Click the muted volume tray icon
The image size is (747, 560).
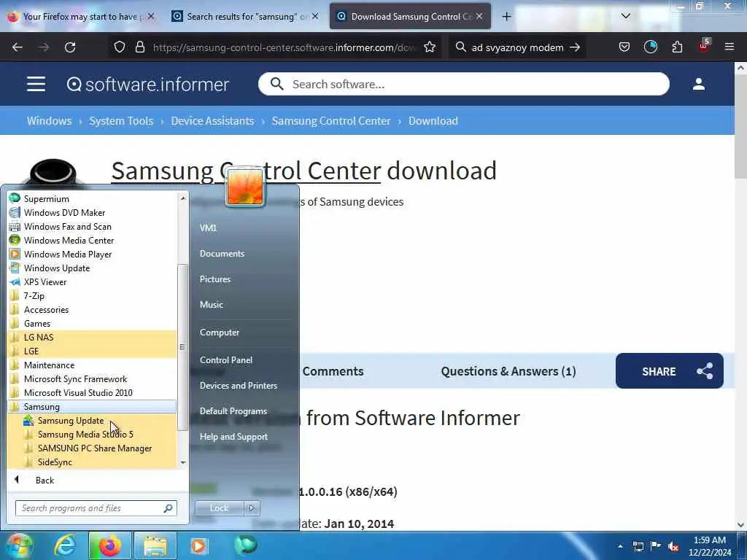coord(673,546)
